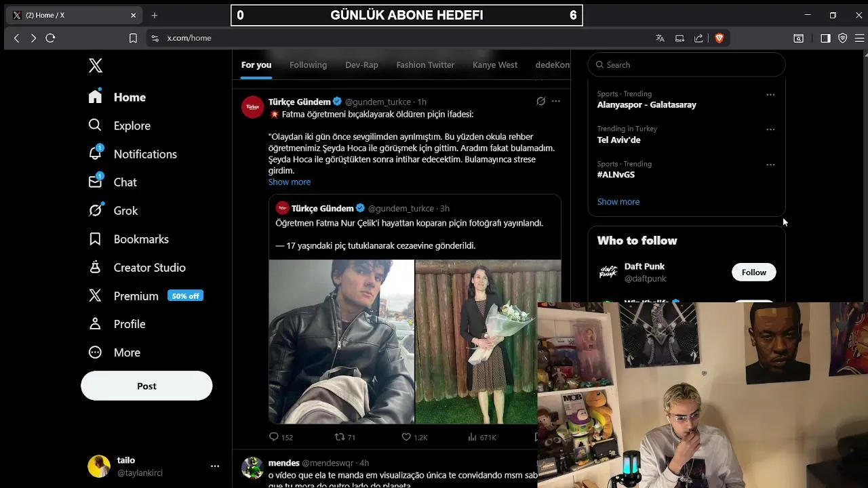Close the Home / X tab
Viewport: 868px width, 488px height.
(134, 15)
